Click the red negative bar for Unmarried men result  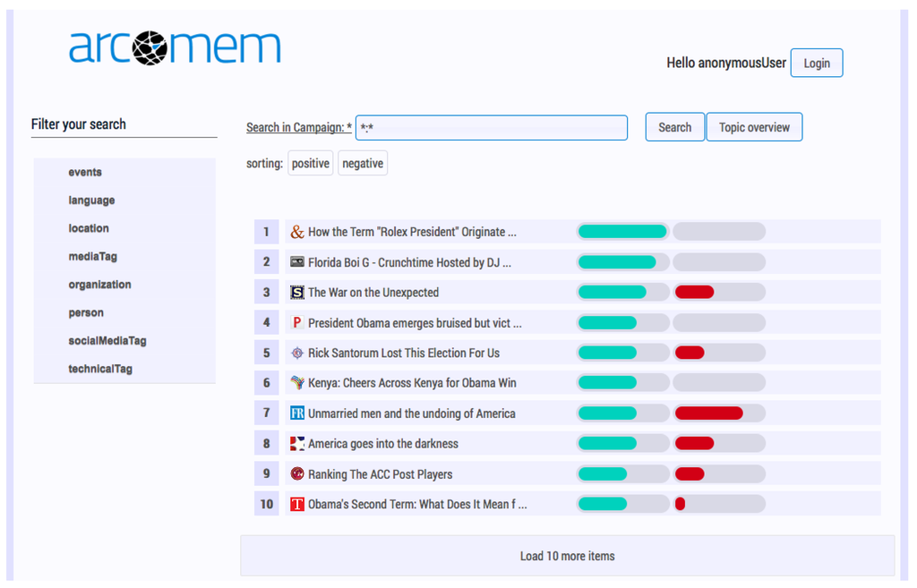click(x=708, y=413)
